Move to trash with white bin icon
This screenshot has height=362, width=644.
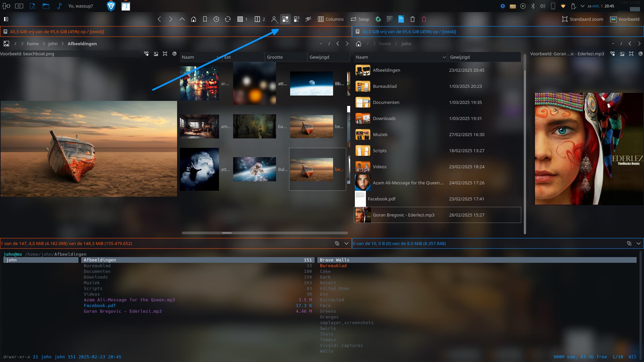pyautogui.click(x=413, y=19)
